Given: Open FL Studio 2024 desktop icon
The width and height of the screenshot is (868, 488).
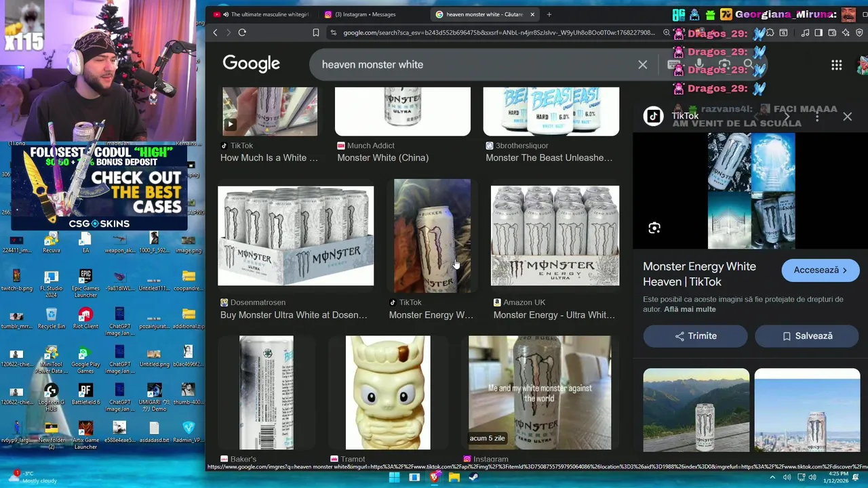Looking at the screenshot, I should (51, 283).
